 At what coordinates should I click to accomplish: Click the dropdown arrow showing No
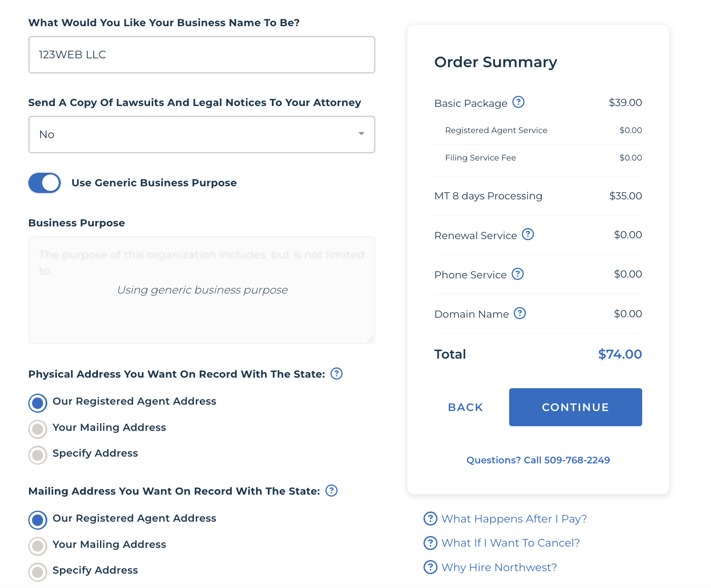coord(361,134)
